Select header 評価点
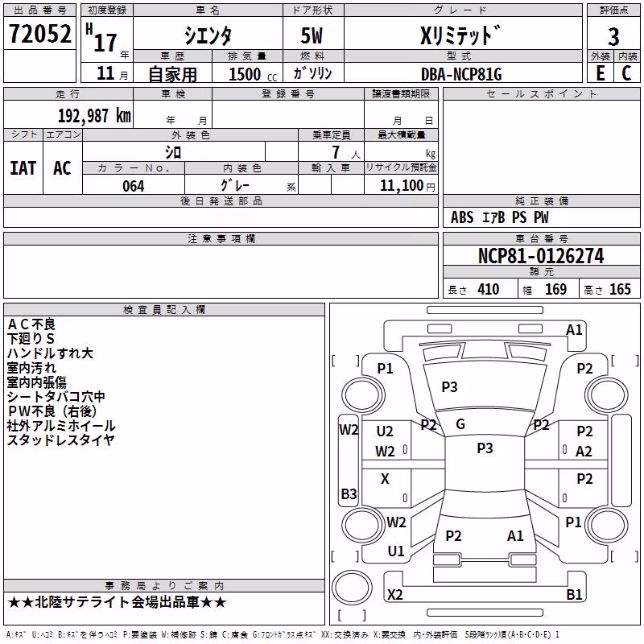Screen dimensions: 644x644 (x=613, y=10)
